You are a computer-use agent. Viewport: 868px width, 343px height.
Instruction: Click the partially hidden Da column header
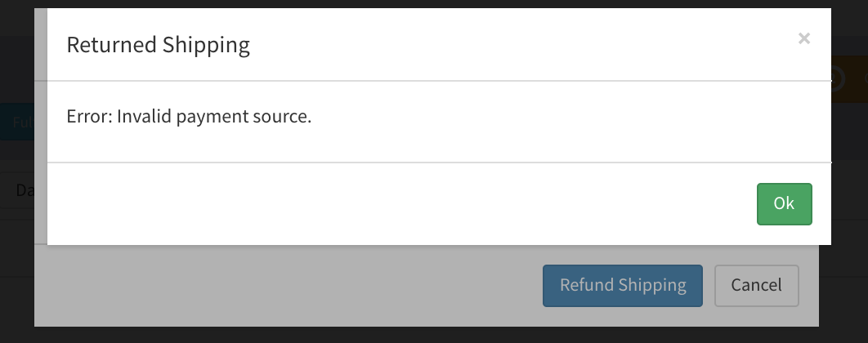point(25,190)
